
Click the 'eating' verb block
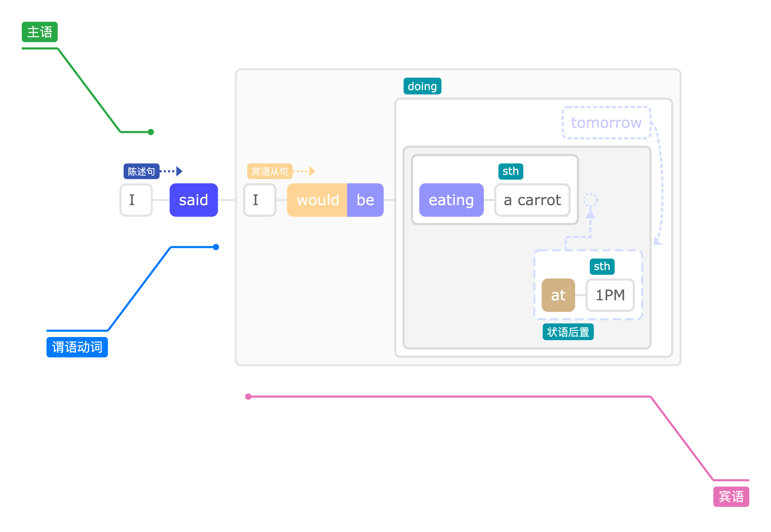tap(451, 200)
